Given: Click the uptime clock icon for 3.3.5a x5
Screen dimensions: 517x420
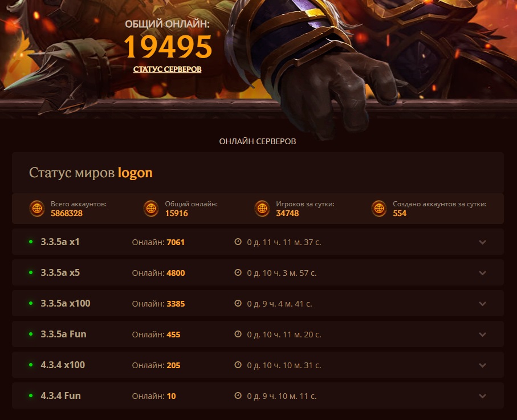Looking at the screenshot, I should pyautogui.click(x=238, y=272).
